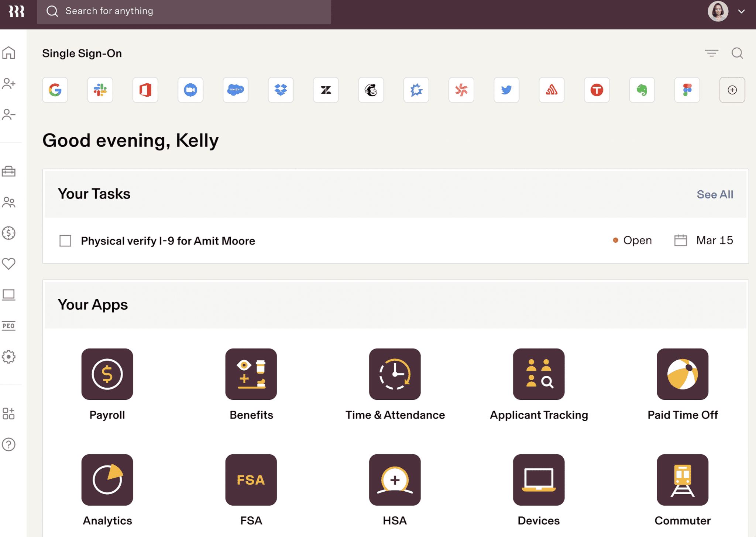Open the Payroll app icon
This screenshot has height=537, width=756.
pos(107,374)
